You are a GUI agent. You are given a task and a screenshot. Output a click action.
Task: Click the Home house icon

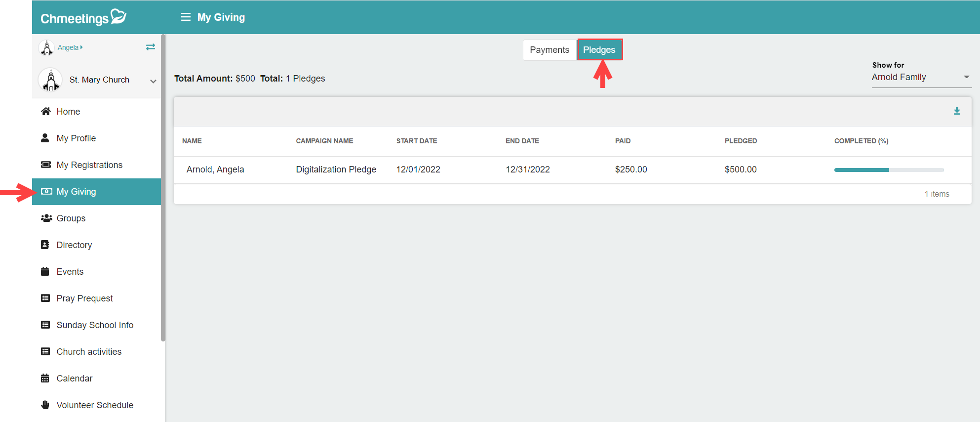click(46, 111)
